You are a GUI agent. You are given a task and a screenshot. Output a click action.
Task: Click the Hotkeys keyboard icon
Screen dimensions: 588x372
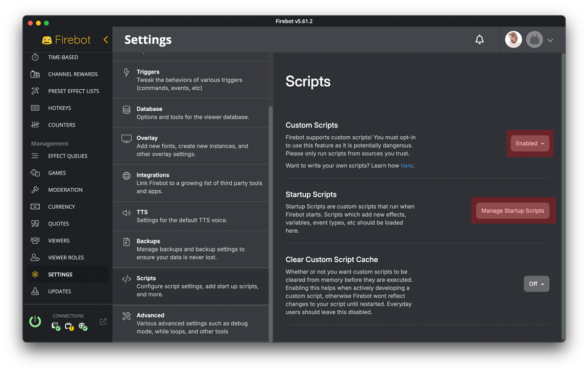click(x=34, y=108)
